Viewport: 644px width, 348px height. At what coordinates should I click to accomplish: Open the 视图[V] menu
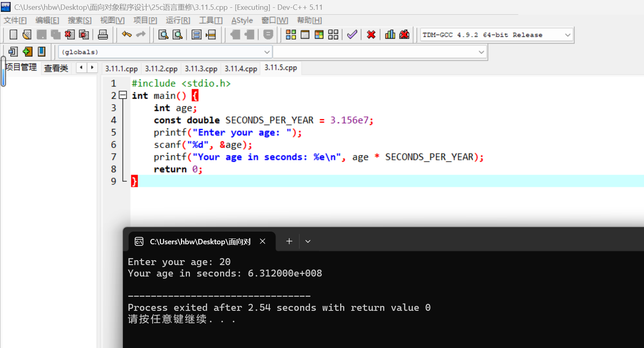[112, 20]
